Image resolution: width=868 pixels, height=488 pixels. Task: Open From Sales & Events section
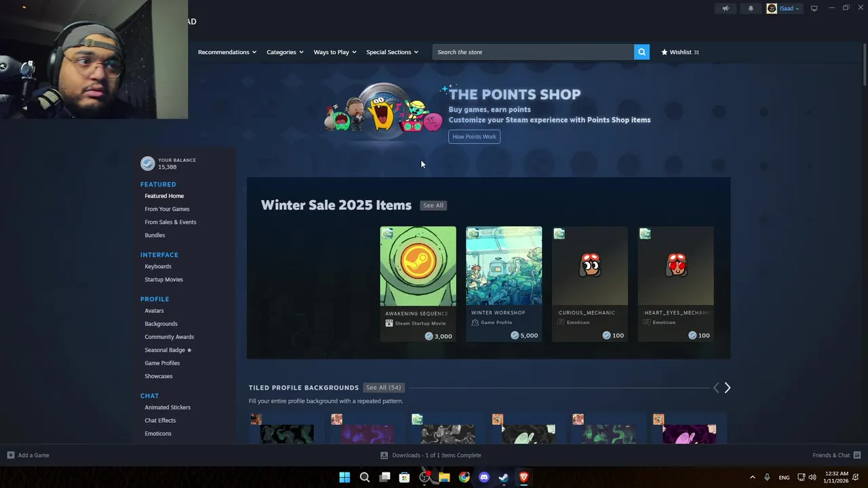pos(170,222)
